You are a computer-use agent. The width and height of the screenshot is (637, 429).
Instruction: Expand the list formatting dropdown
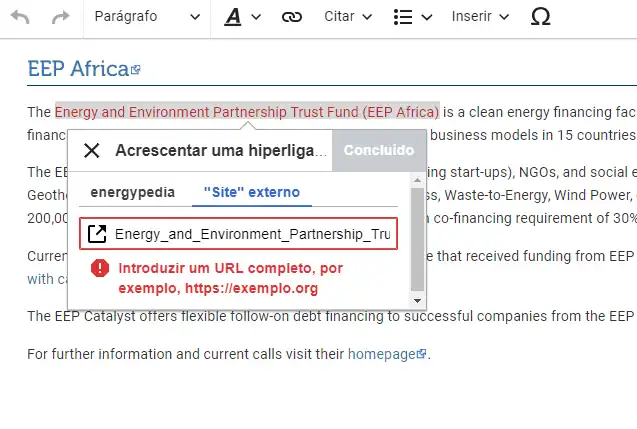412,17
